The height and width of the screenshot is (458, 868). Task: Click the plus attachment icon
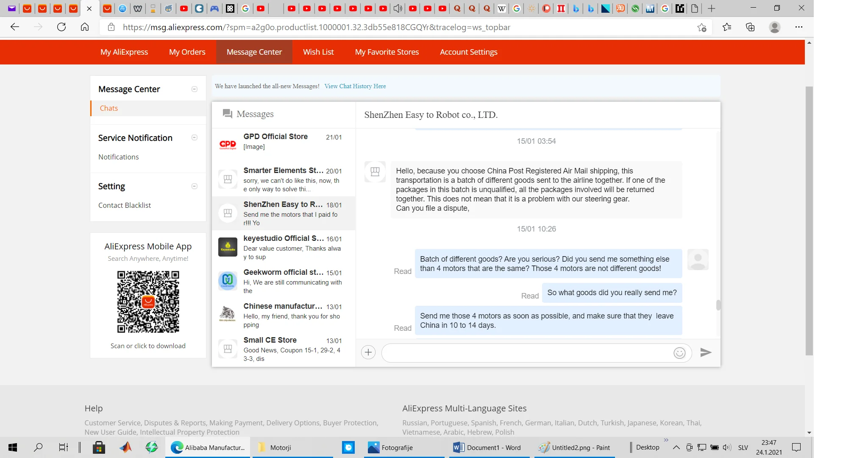tap(368, 352)
